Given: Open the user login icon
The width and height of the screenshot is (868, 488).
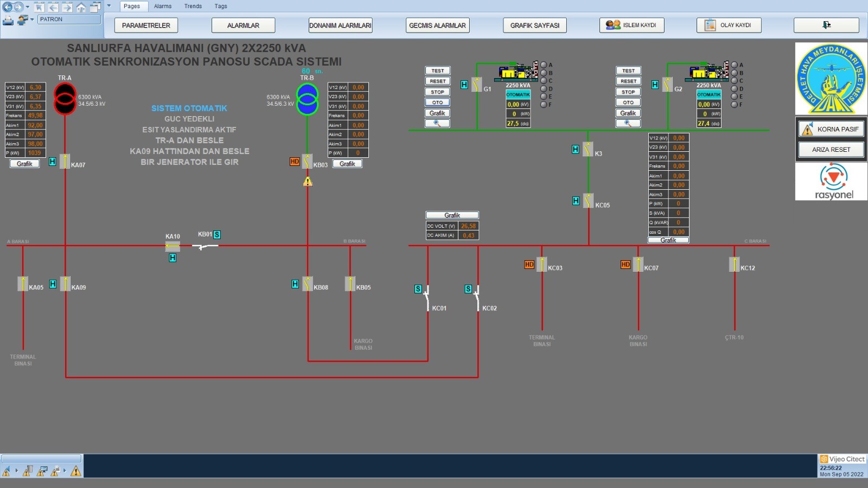Looking at the screenshot, I should click(22, 20).
